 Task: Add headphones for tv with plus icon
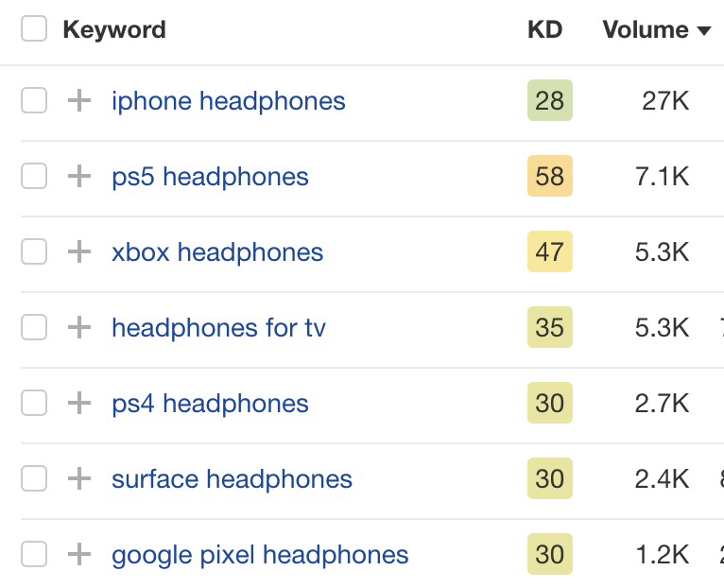[x=79, y=327]
